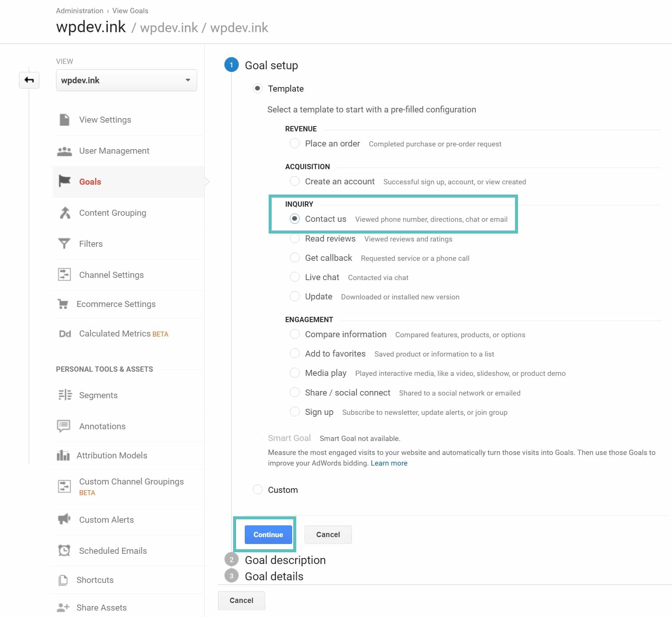The width and height of the screenshot is (672, 617).
Task: Navigate to Scheduled Emails in sidebar
Action: tap(113, 550)
